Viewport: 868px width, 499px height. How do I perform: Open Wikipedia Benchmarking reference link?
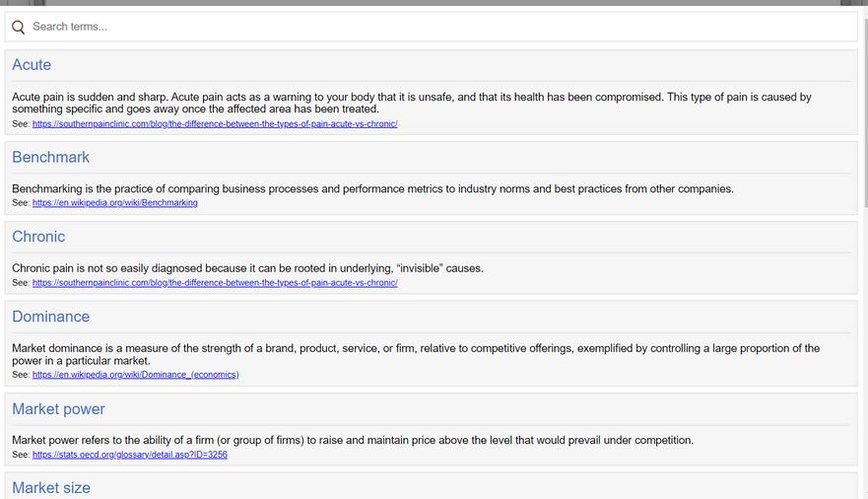tap(114, 203)
